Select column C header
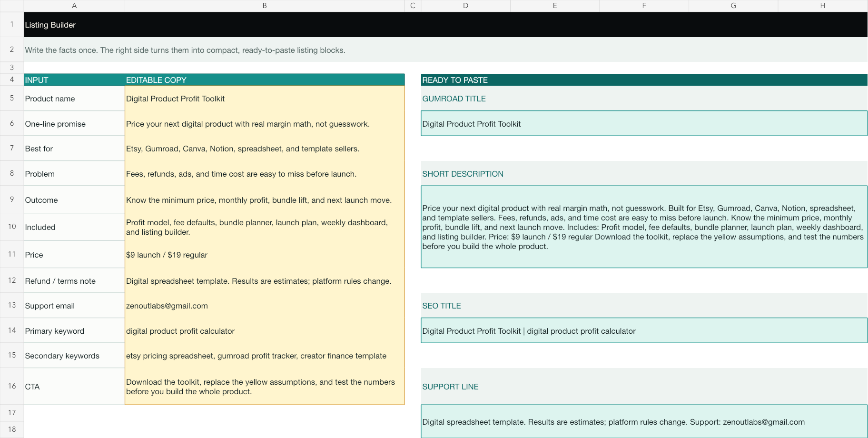Screen dimensions: 868x438 point(413,6)
